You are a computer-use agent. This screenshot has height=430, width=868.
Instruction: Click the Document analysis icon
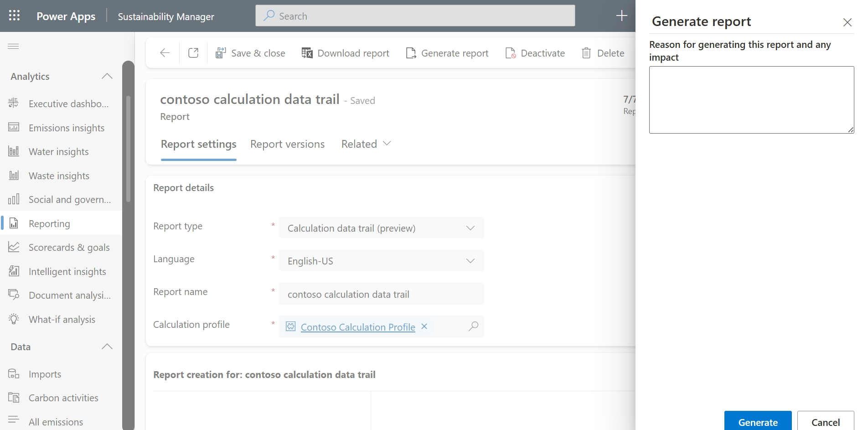click(14, 295)
